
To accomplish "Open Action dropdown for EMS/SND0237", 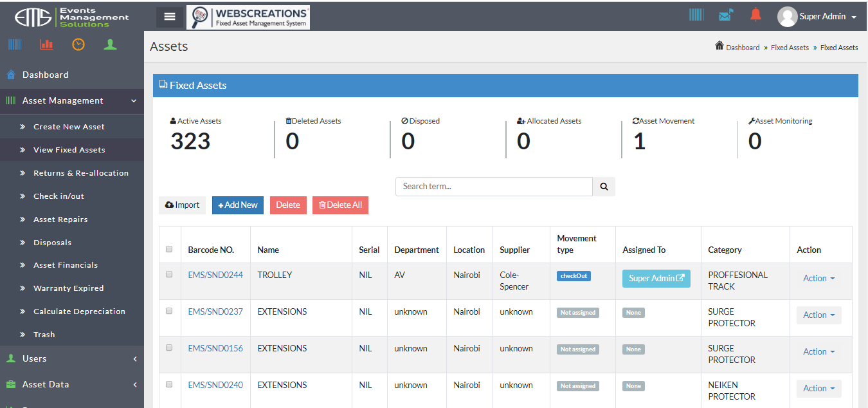I will (x=819, y=315).
